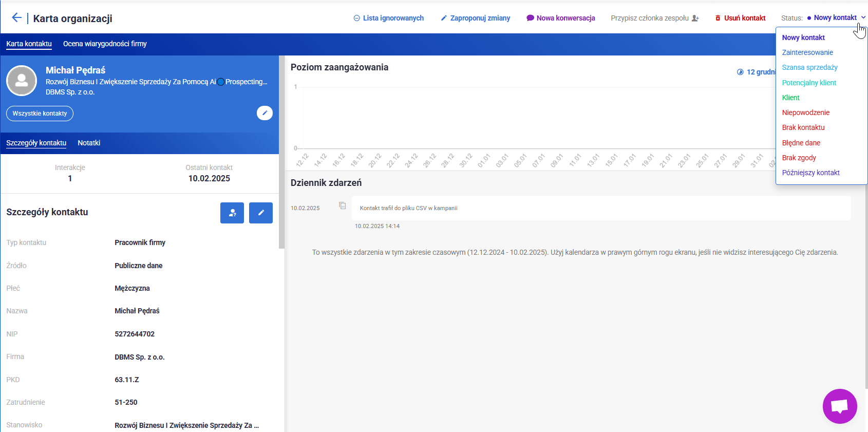This screenshot has height=432, width=868.
Task: Mark status as Błędne dane
Action: [x=801, y=143]
